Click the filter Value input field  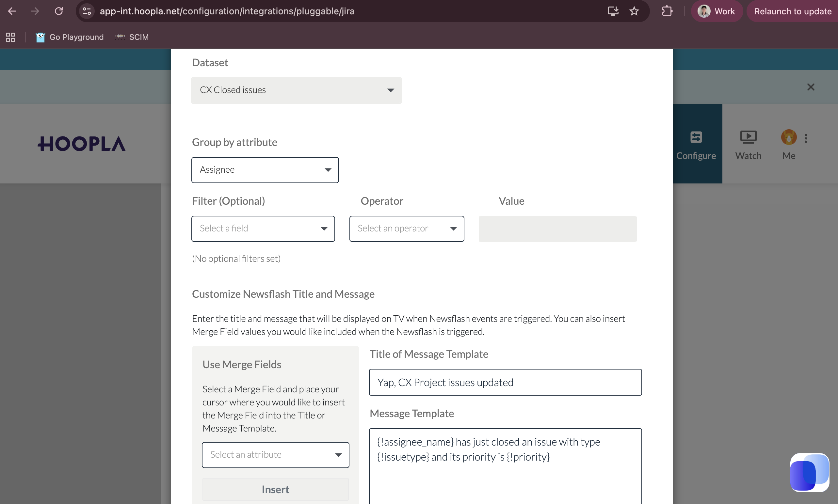click(x=557, y=228)
